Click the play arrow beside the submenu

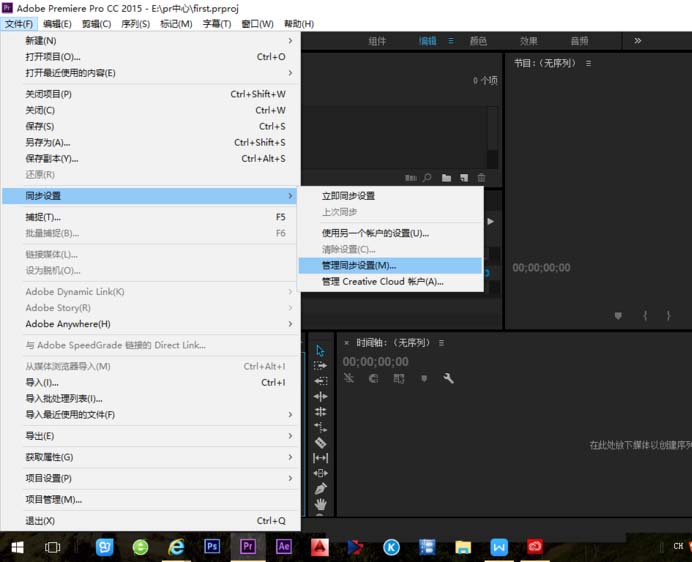pos(491,222)
